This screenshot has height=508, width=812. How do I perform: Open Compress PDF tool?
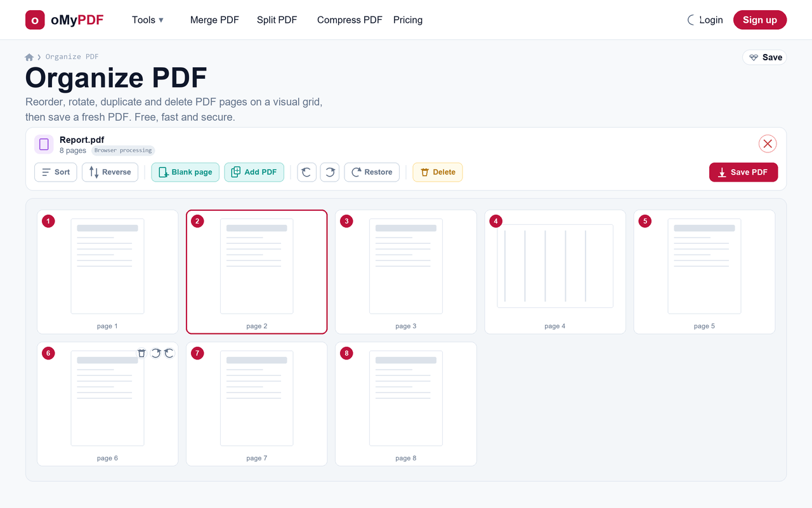350,20
